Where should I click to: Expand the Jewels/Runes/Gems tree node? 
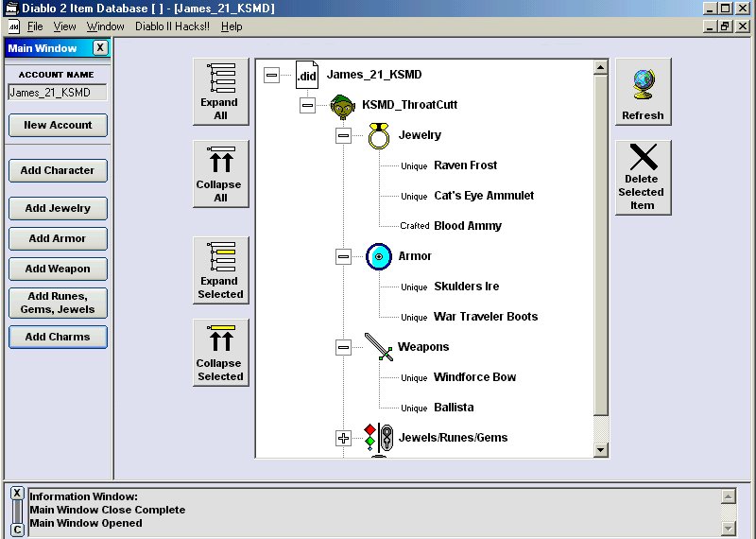point(343,438)
